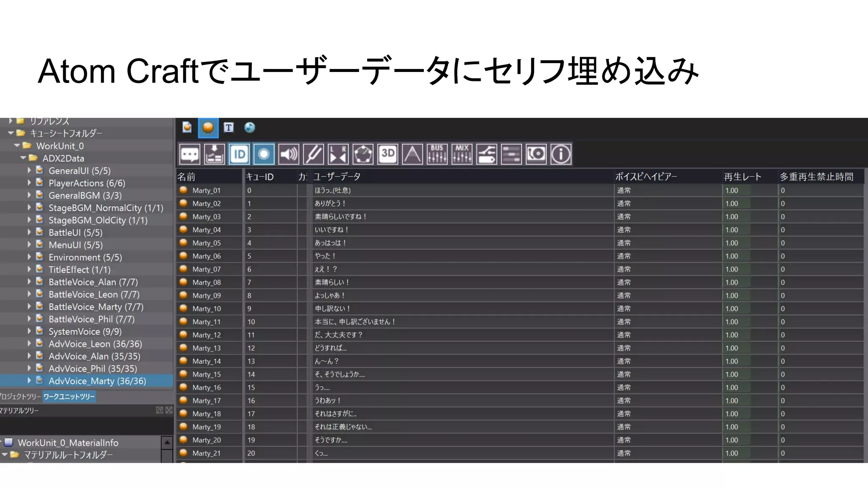Click the WorkUnit_0 folder icon

(27, 146)
